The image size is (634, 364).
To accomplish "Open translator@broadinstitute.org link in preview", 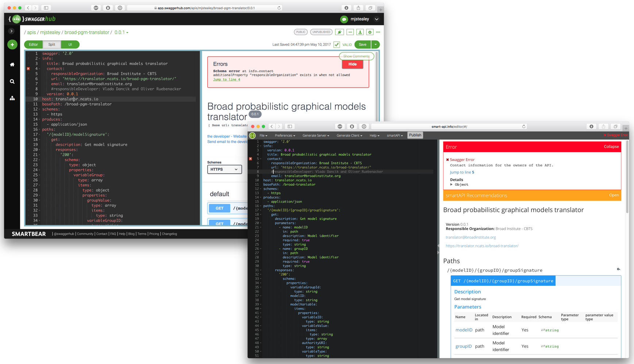I will pyautogui.click(x=470, y=237).
